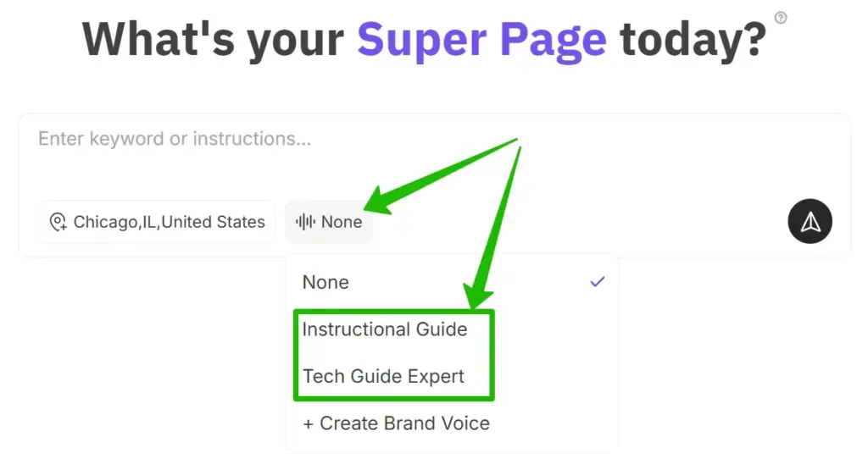This screenshot has height=470, width=868.
Task: Open Create Brand Voice
Action: (x=397, y=423)
